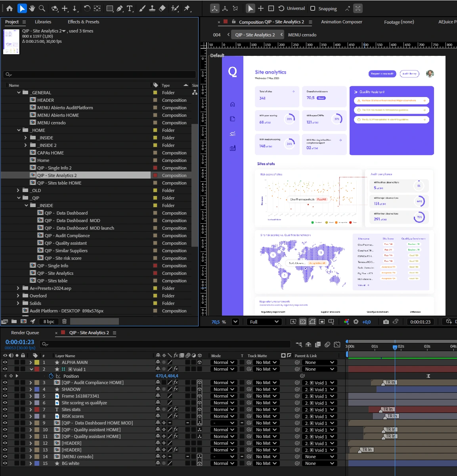Select the Rectangle shape tool
The height and width of the screenshot is (476, 457).
pos(110,8)
